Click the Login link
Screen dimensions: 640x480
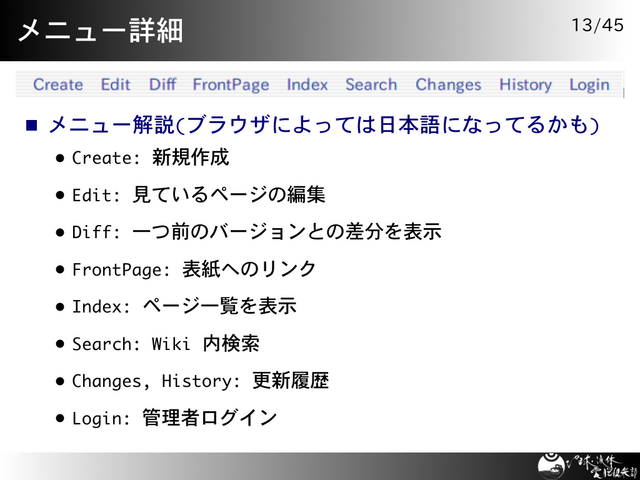tap(589, 85)
